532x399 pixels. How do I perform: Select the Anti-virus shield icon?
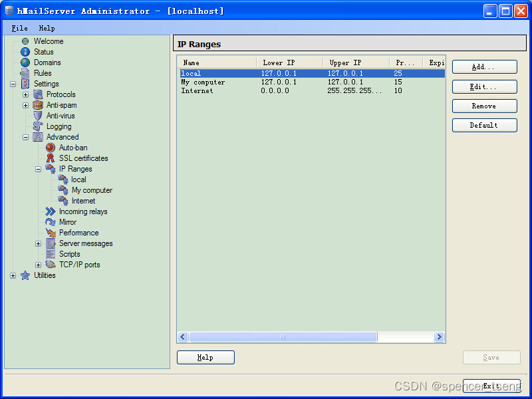[x=38, y=115]
